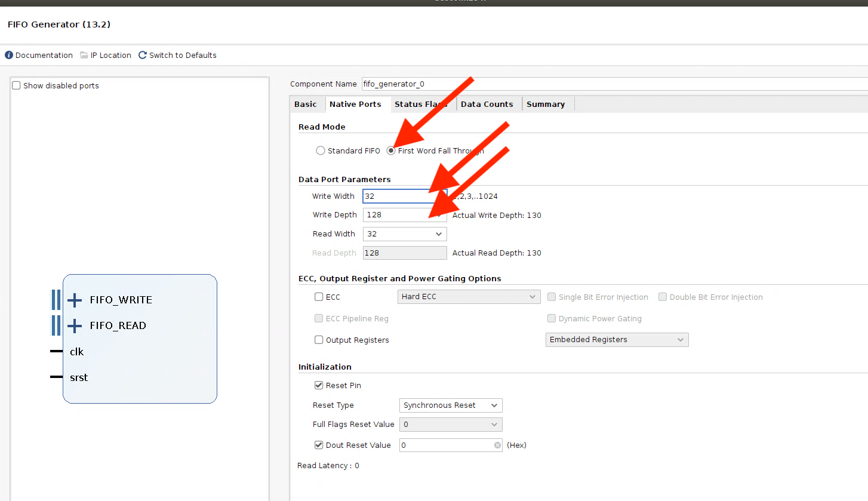Enable Show disabled ports checkbox
Viewport: 868px width, 501px height.
tap(16, 85)
